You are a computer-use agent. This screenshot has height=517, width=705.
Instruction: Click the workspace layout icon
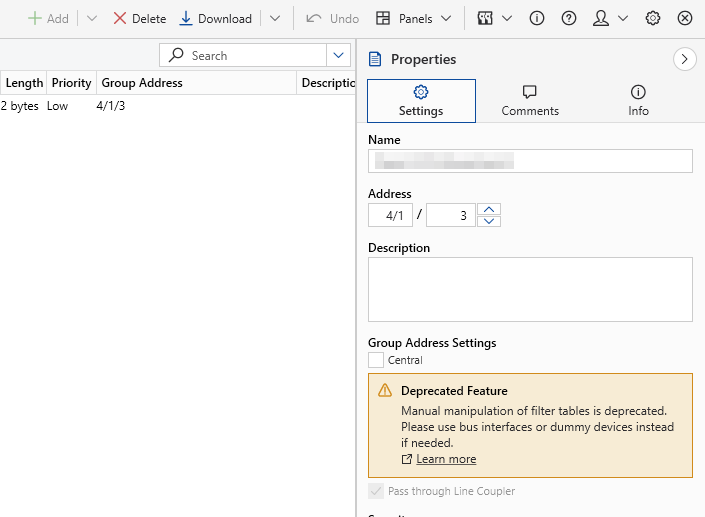coord(486,19)
